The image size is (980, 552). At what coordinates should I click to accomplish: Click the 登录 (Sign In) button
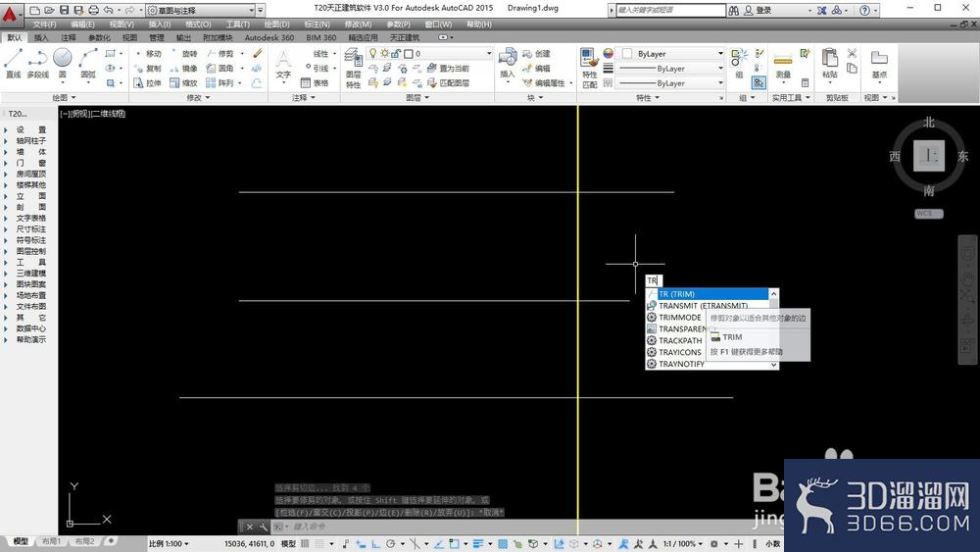(x=758, y=10)
